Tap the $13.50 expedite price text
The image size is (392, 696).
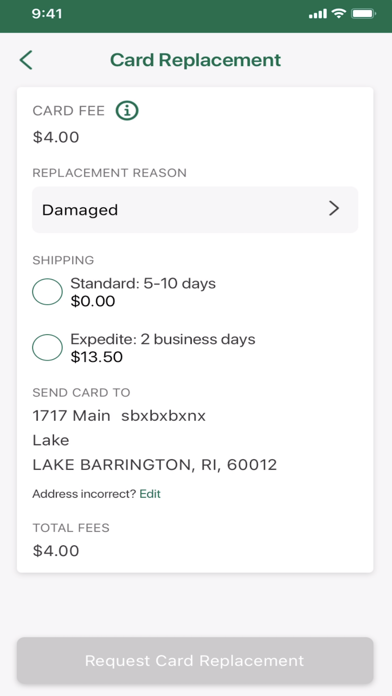pos(96,357)
